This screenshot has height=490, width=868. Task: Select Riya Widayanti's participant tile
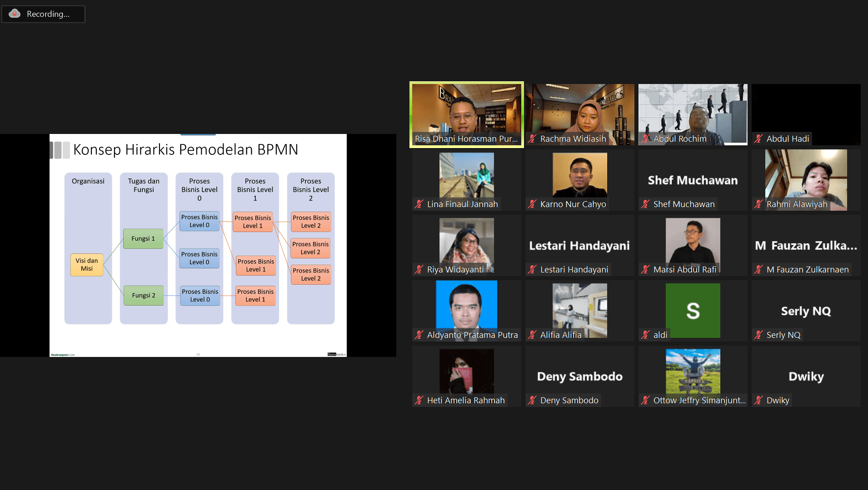(466, 245)
